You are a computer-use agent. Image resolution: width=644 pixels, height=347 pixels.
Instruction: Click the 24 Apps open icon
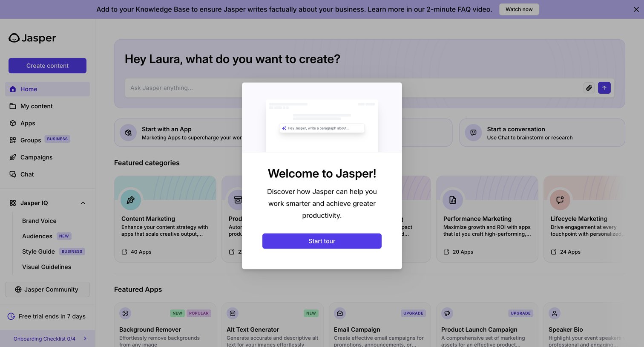coord(554,252)
